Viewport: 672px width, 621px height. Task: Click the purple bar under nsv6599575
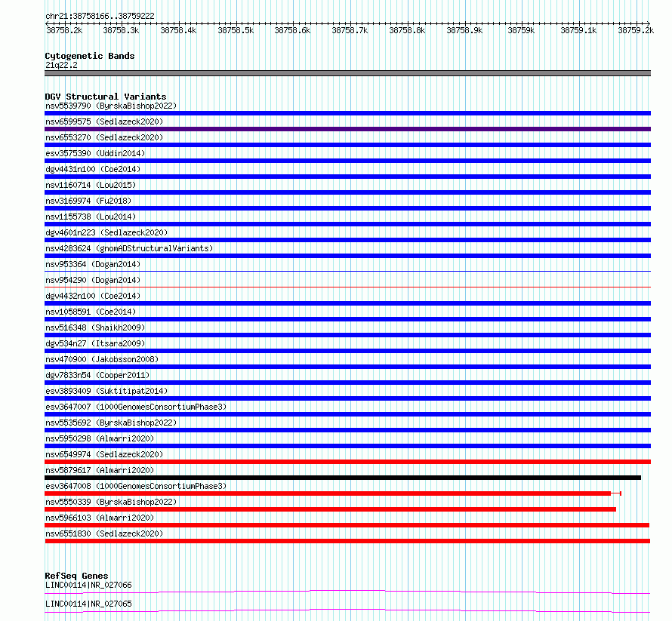[x=347, y=129]
